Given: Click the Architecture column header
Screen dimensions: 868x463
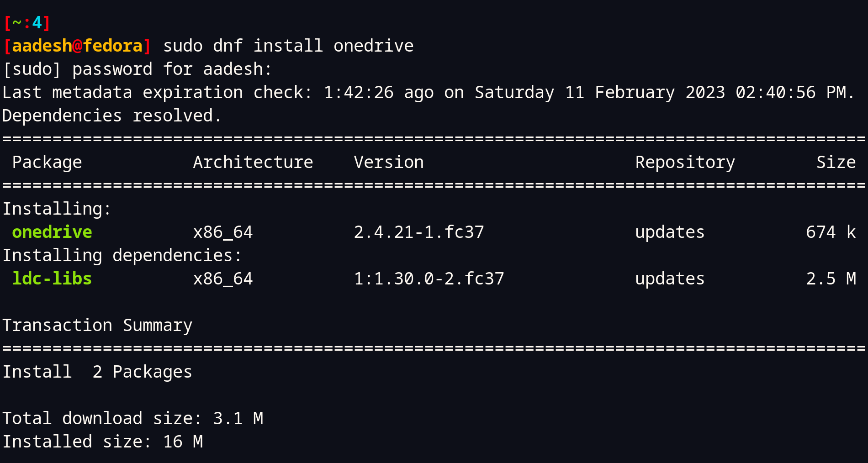Looking at the screenshot, I should tap(253, 162).
